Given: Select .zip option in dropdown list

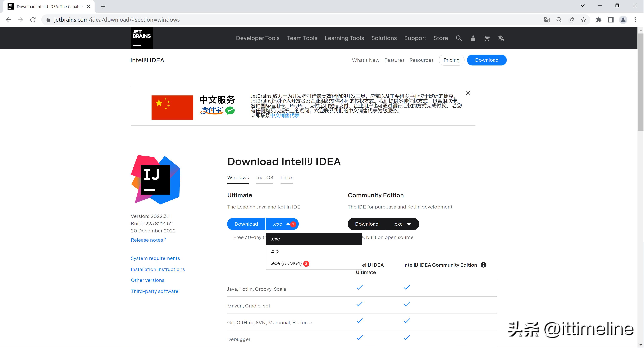Looking at the screenshot, I should tap(314, 251).
